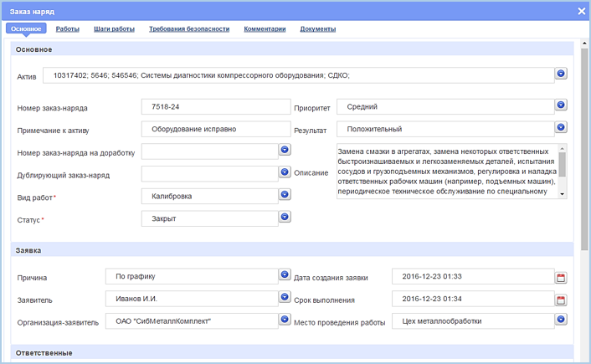Click the Результат field showing Положительный

[445, 129]
